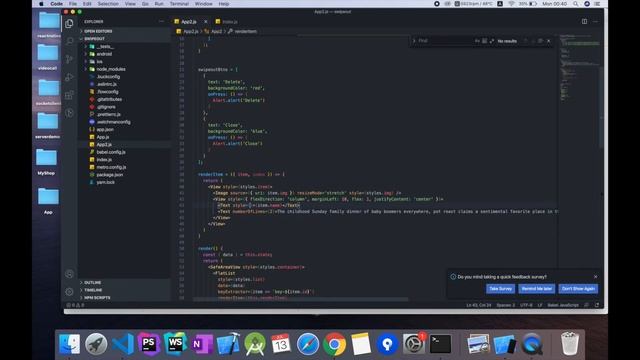Toggle Find in Selection option
The width and height of the screenshot is (640, 360).
click(x=540, y=41)
